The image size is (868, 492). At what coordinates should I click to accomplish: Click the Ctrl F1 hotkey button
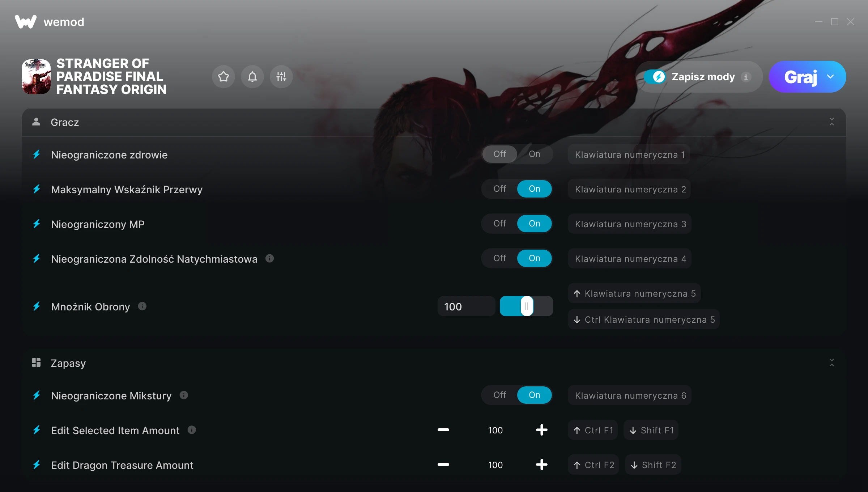[593, 430]
